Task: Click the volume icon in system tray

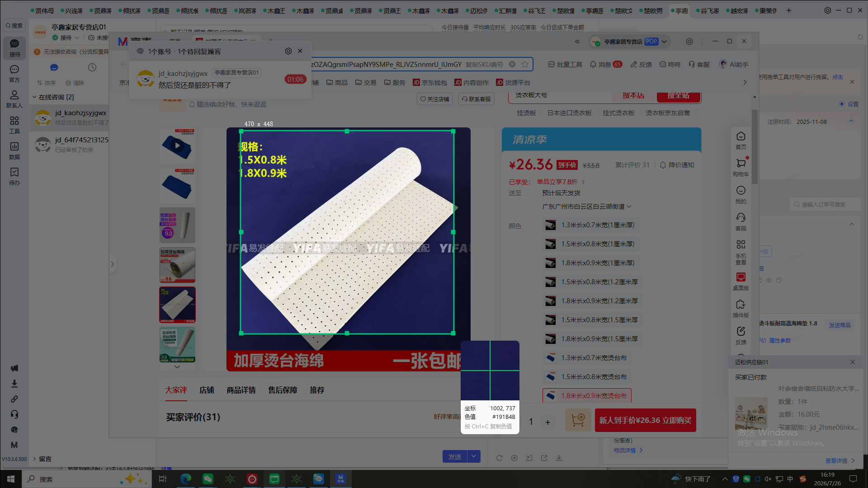Action: tap(768, 479)
